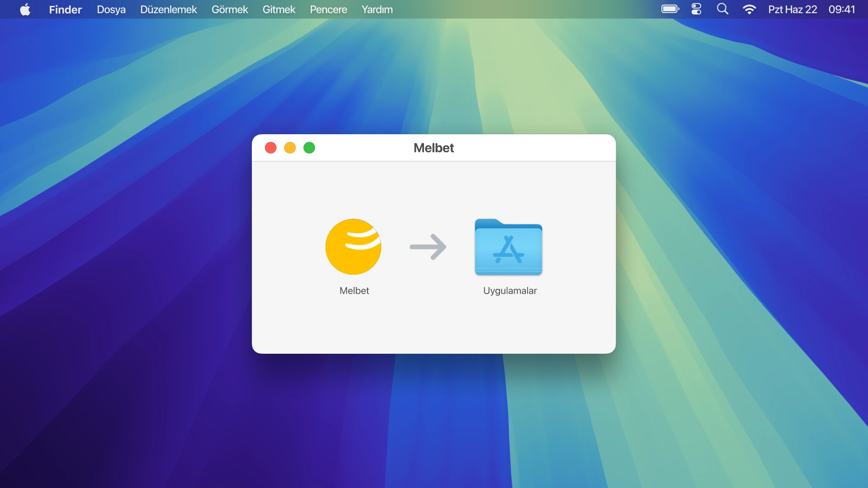Click the date and time 'Pzt Haz 22 09:41'
The image size is (868, 488).
click(811, 9)
